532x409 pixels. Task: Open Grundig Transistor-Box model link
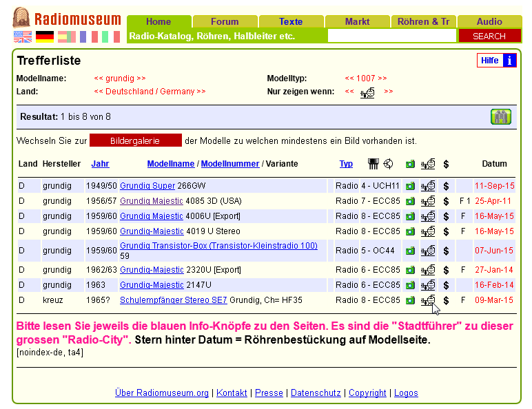[x=218, y=246]
